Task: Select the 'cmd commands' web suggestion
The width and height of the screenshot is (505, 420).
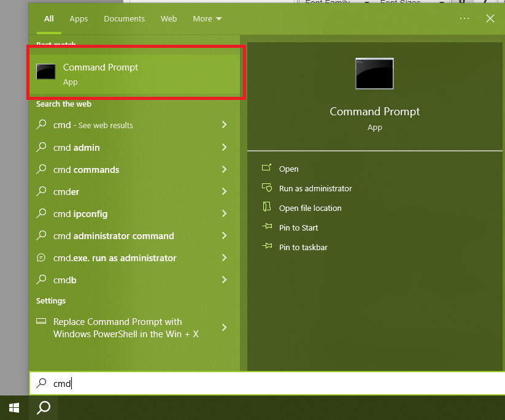Action: (x=134, y=170)
